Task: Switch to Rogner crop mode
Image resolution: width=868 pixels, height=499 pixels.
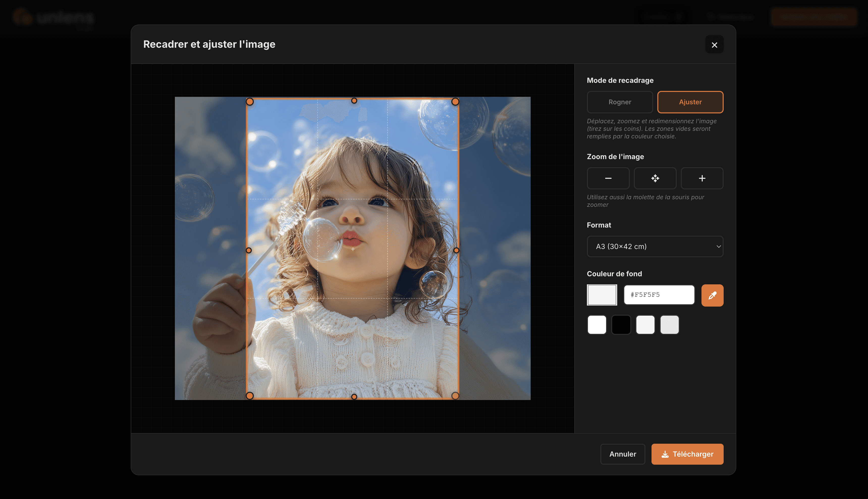Action: point(620,102)
